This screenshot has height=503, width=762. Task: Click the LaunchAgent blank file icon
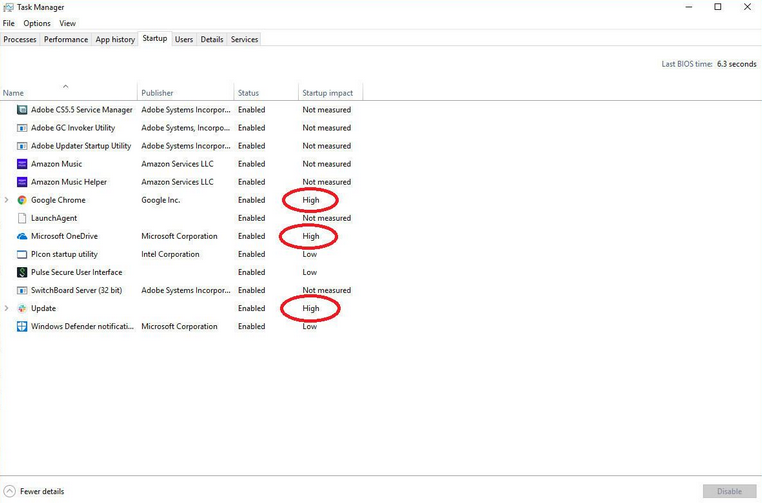[22, 218]
